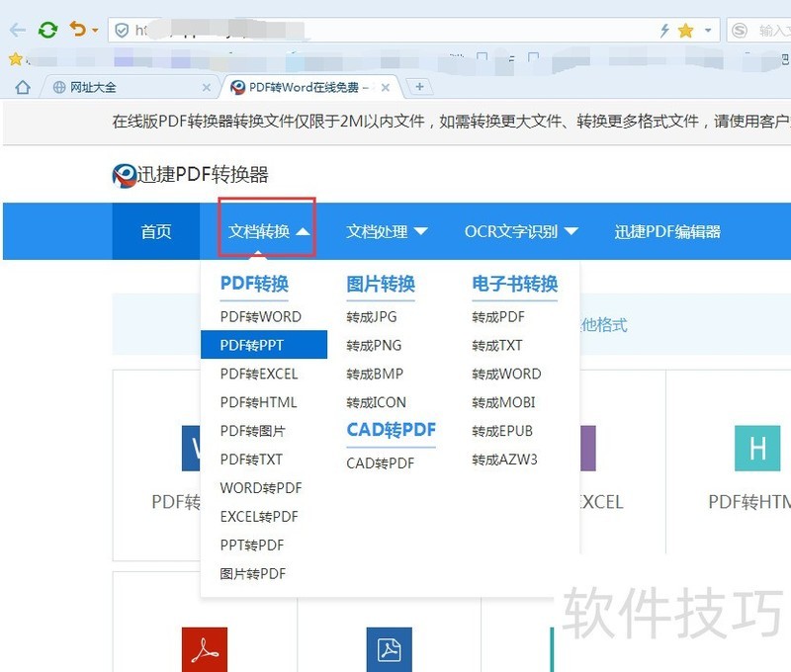Select PDF转WORD in the menu

click(x=261, y=316)
